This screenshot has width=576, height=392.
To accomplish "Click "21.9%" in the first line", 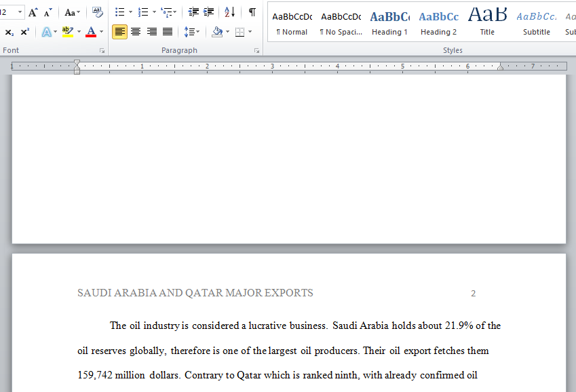I will tap(459, 326).
